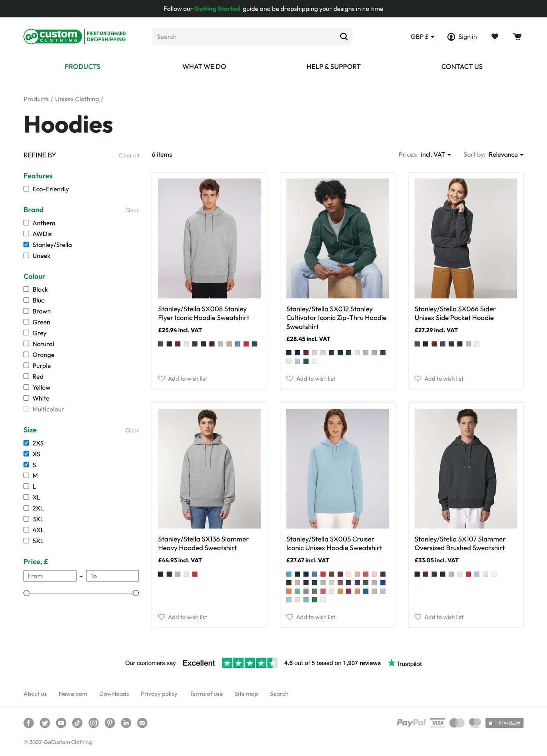
Task: Click the Getting Started guide link
Action: (217, 9)
